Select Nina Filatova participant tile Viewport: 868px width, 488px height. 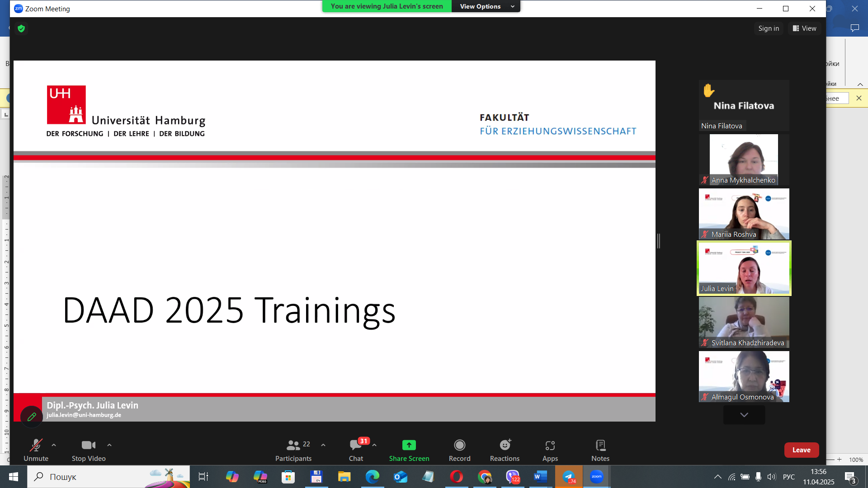[744, 105]
